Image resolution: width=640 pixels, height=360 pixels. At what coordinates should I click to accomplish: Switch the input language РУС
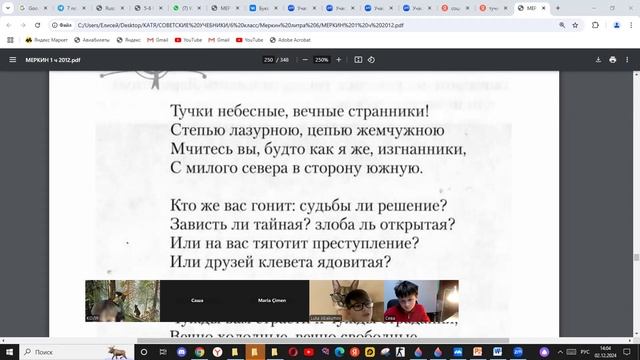click(585, 352)
